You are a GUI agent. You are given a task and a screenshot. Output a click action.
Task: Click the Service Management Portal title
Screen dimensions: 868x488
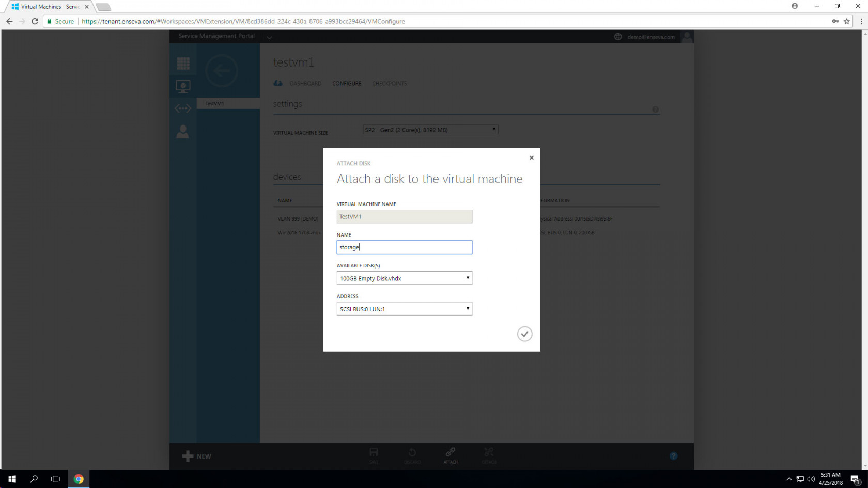pyautogui.click(x=216, y=36)
